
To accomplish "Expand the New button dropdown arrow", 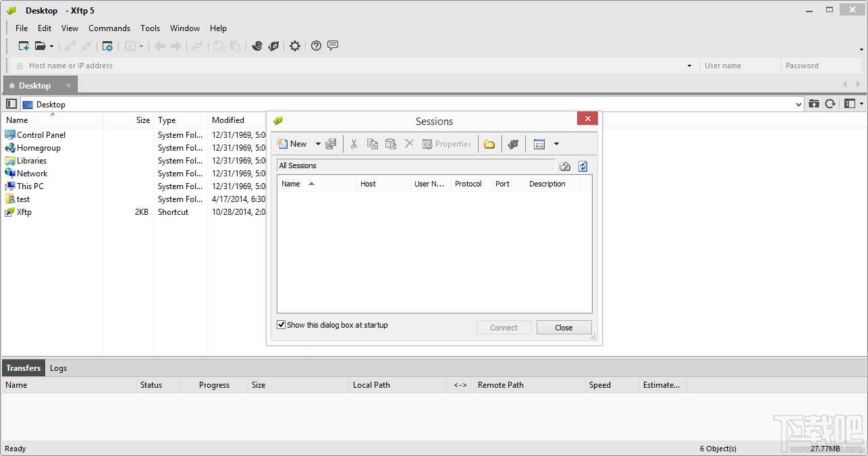I will pyautogui.click(x=317, y=143).
